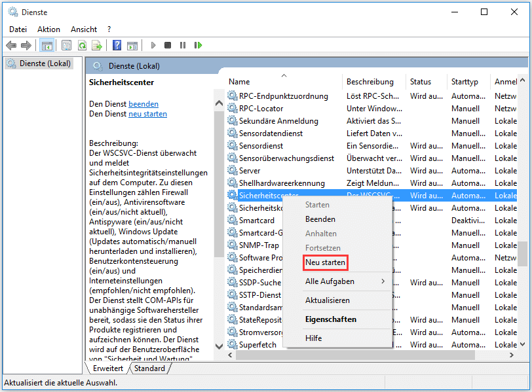Click the Restart service toolbar icon
The image size is (532, 392).
point(198,45)
